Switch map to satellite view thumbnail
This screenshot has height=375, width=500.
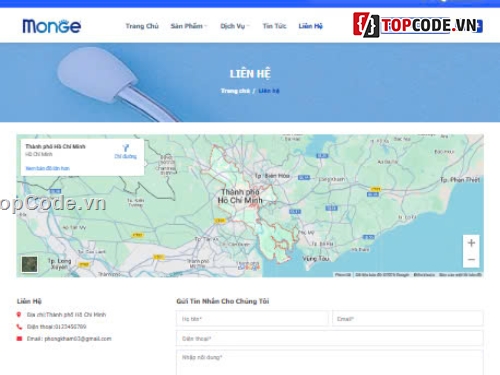pyautogui.click(x=29, y=264)
